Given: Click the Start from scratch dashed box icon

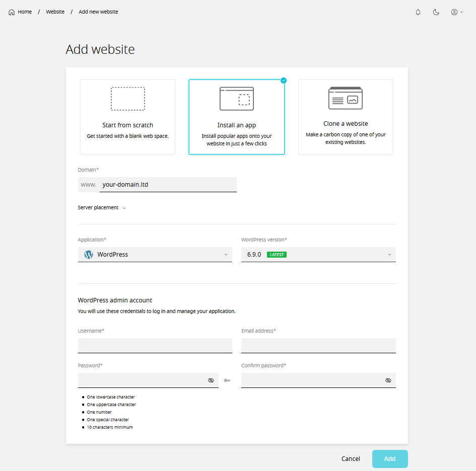Looking at the screenshot, I should pos(128,99).
